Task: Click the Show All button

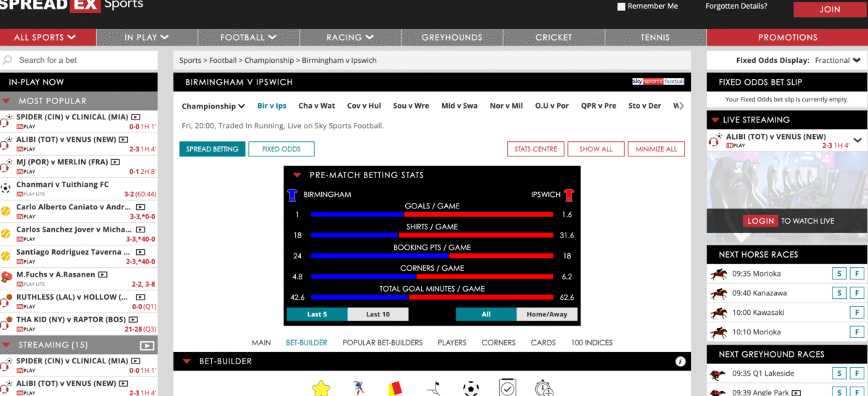Action: tap(596, 149)
